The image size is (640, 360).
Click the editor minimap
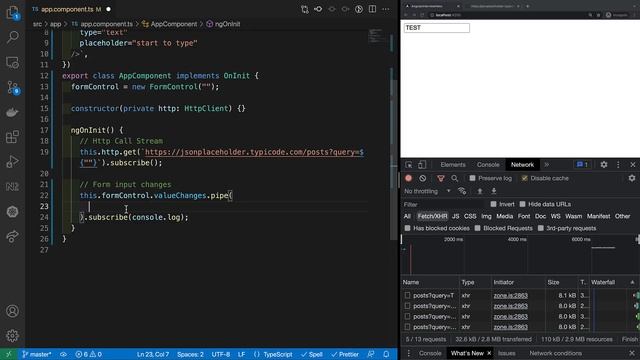(x=376, y=36)
